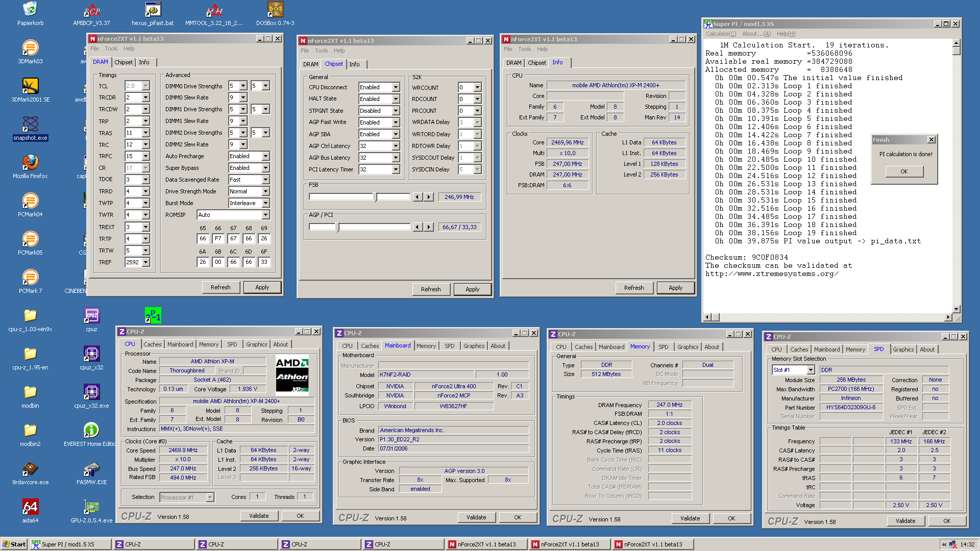Viewport: 980px width, 551px height.
Task: Launch cpuz_x32.exe desktop icon
Action: pyautogui.click(x=91, y=396)
